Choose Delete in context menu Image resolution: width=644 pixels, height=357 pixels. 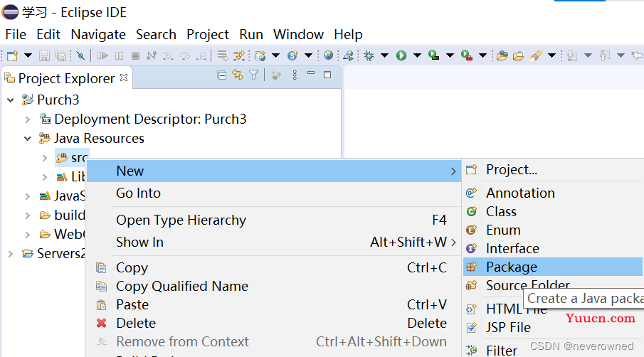(273, 323)
